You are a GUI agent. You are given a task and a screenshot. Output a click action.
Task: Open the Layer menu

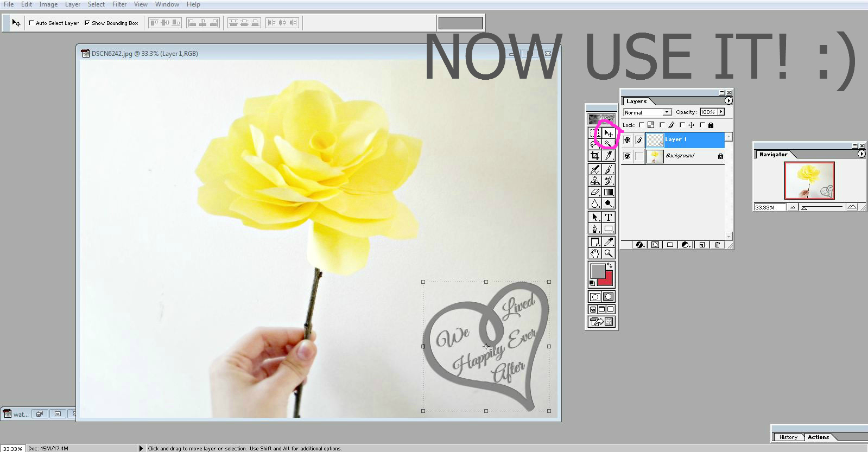click(73, 4)
